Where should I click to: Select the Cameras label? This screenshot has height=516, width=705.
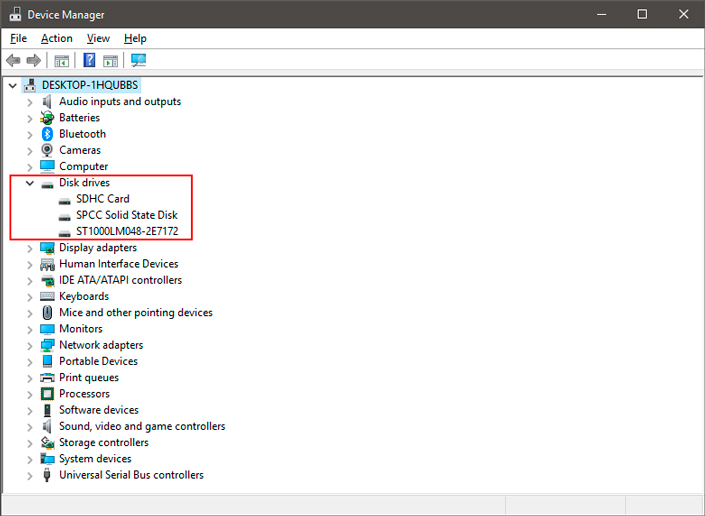pos(80,150)
